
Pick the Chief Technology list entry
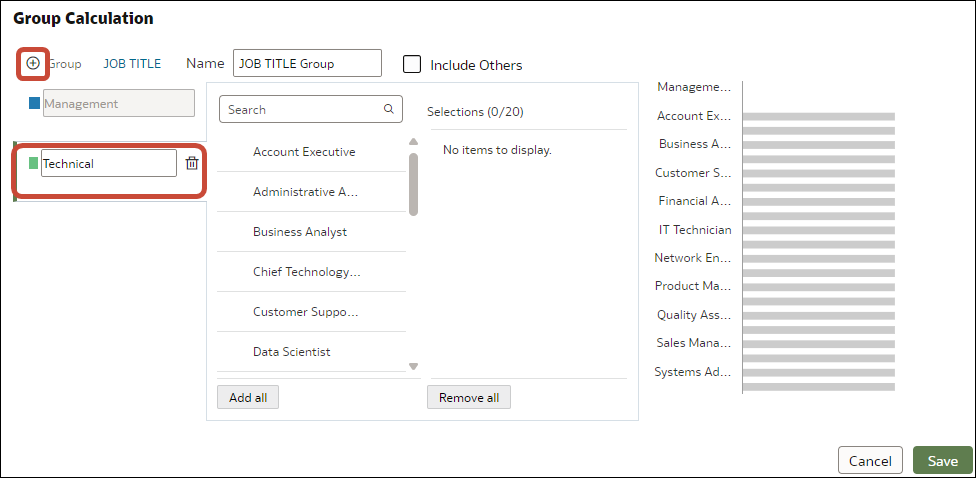pyautogui.click(x=306, y=272)
